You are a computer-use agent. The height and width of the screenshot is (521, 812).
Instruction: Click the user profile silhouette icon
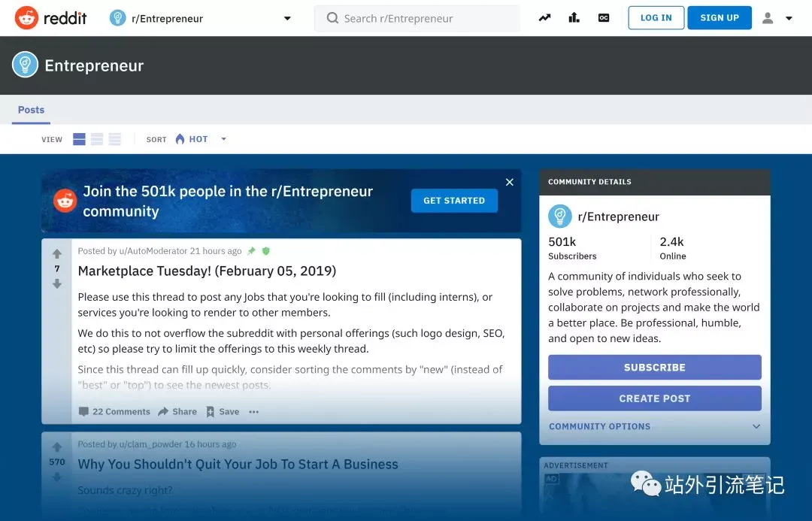[768, 18]
